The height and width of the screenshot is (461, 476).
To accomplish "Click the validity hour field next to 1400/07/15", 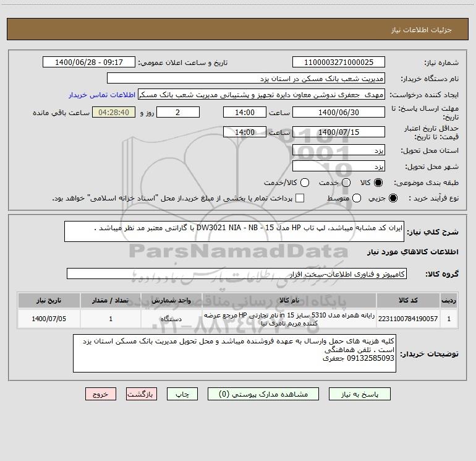I will coord(245,132).
